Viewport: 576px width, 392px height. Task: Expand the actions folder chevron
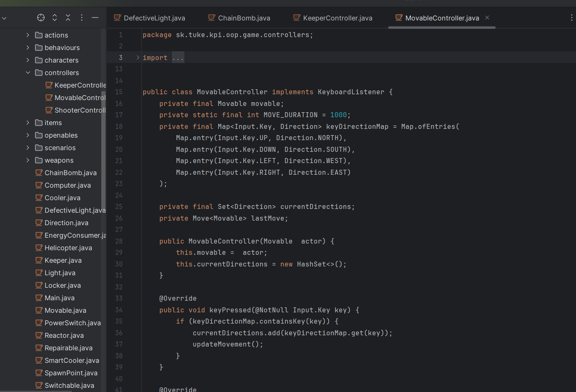coord(28,35)
